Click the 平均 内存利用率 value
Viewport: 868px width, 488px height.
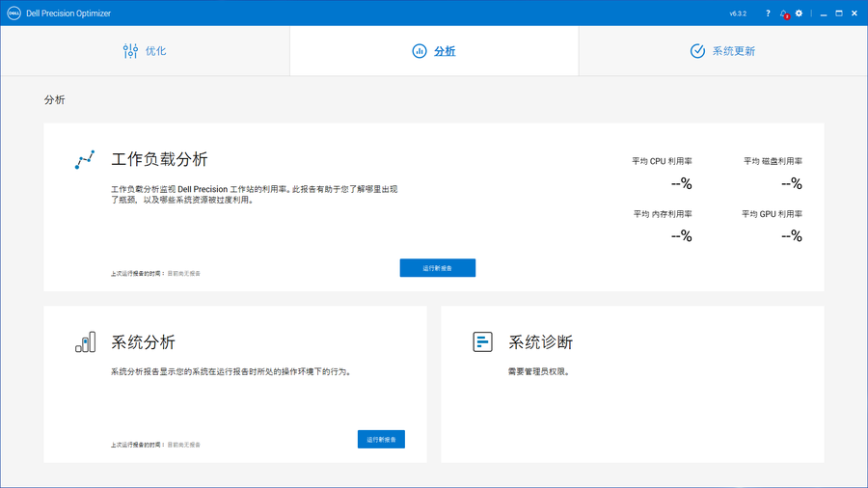[681, 235]
